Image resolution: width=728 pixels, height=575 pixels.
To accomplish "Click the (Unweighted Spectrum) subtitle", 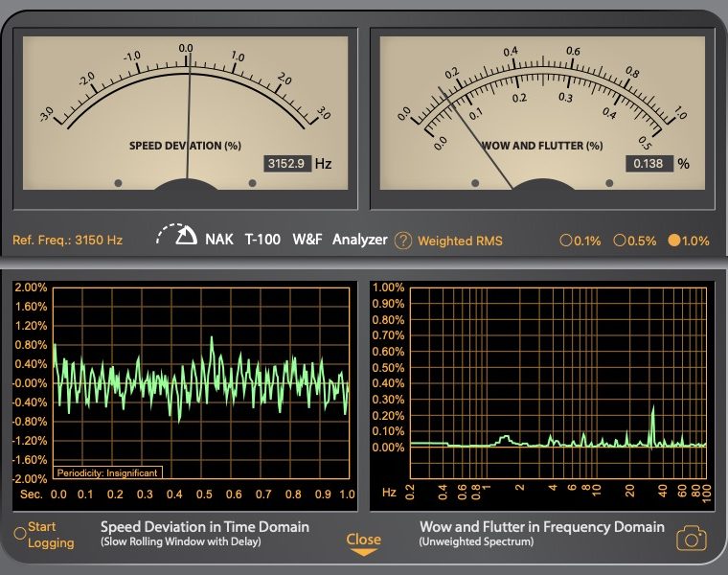I will click(x=476, y=541).
